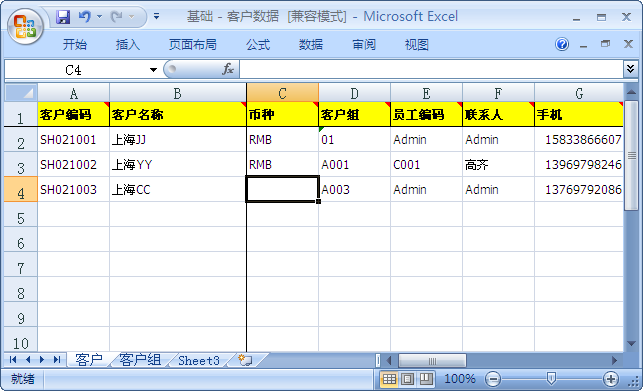Save the workbook with the floppy icon
The width and height of the screenshot is (643, 391).
(63, 17)
